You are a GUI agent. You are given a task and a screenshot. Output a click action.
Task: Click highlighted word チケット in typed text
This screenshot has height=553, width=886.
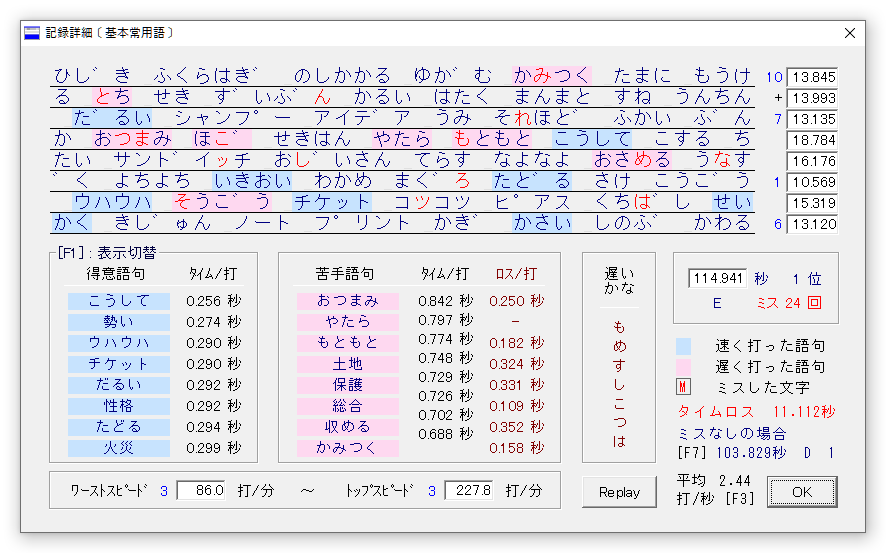332,201
